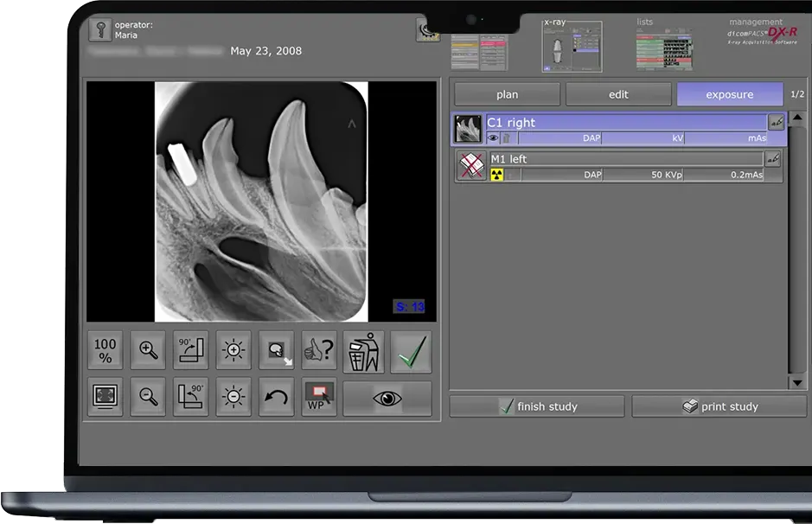Open the edit tab

(618, 94)
